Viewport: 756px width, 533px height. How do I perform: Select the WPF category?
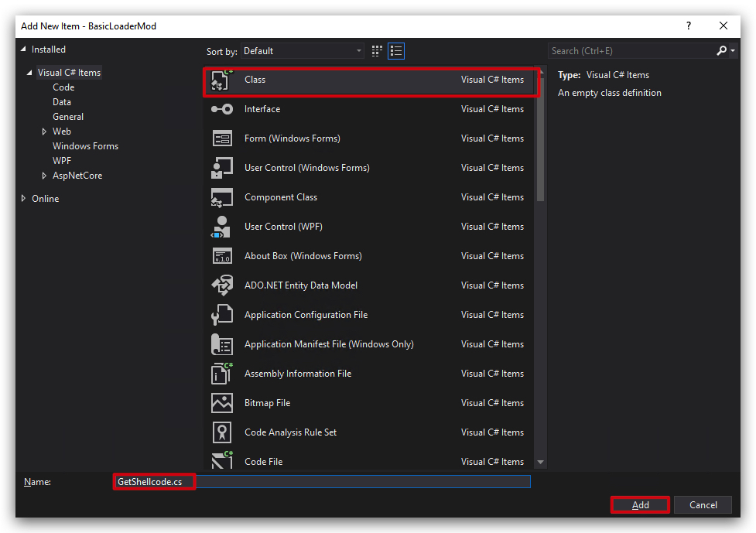[x=62, y=161]
